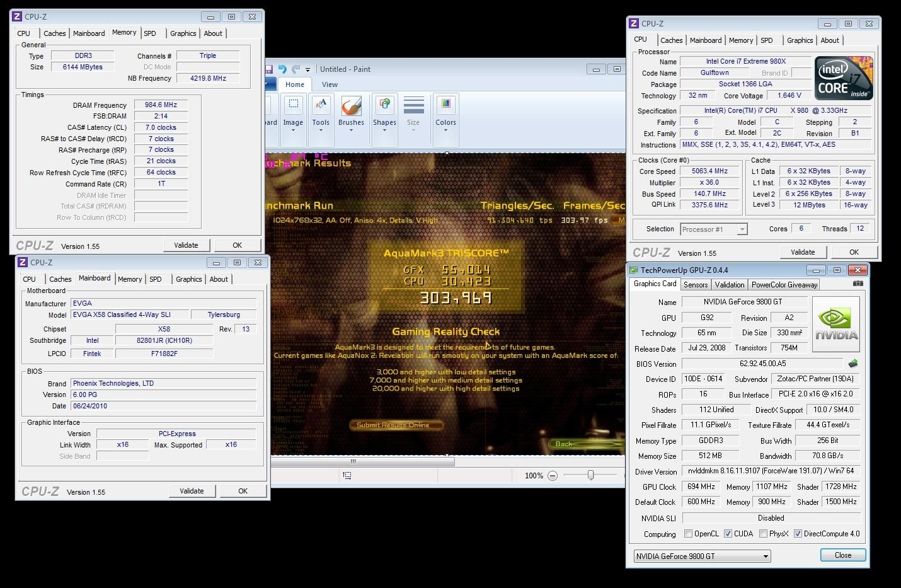
Task: Open the Processor #1 selection dropdown
Action: 742,229
